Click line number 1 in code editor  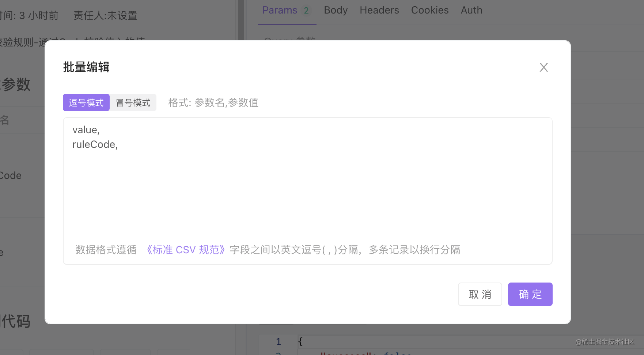coord(279,342)
